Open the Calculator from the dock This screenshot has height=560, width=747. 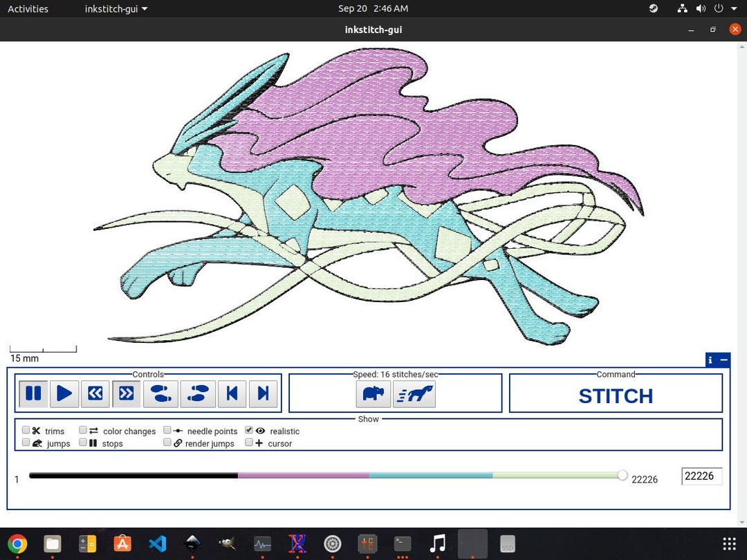click(x=87, y=543)
